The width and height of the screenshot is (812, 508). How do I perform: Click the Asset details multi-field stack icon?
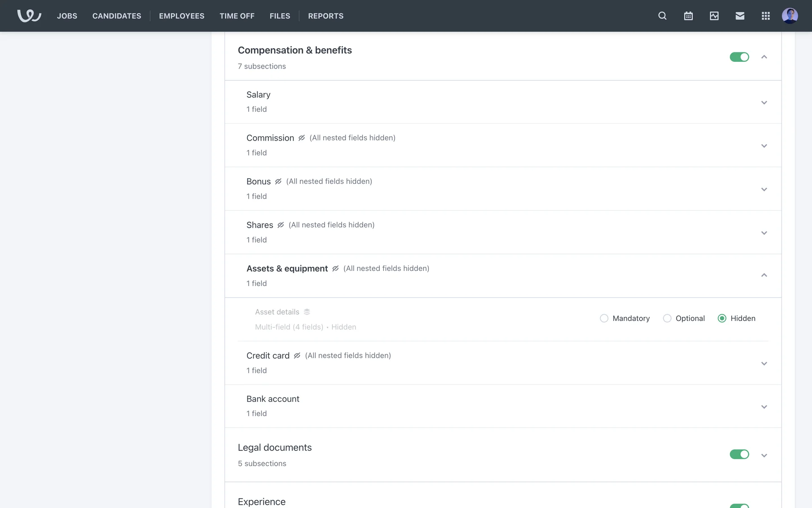(307, 312)
